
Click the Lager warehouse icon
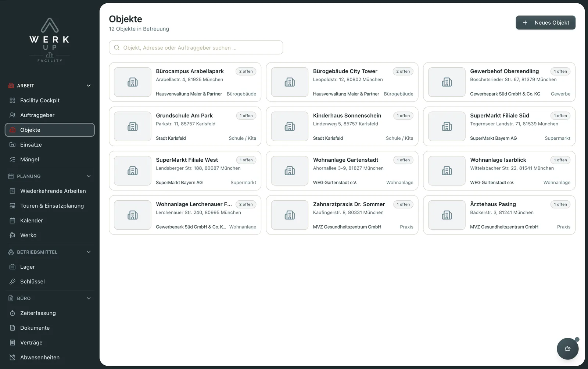pyautogui.click(x=12, y=267)
